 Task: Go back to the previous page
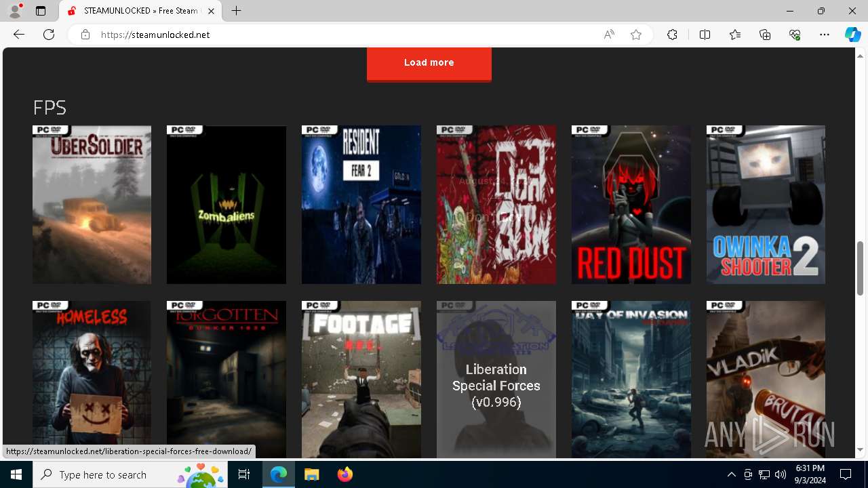click(19, 35)
